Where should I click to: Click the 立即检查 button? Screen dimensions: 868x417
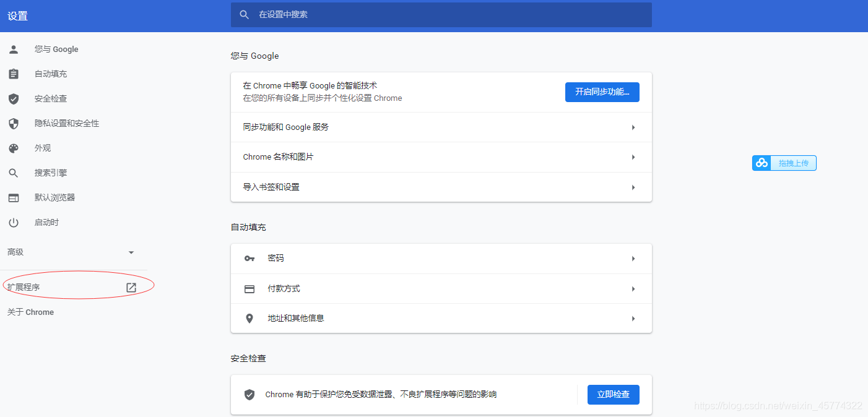pyautogui.click(x=614, y=395)
